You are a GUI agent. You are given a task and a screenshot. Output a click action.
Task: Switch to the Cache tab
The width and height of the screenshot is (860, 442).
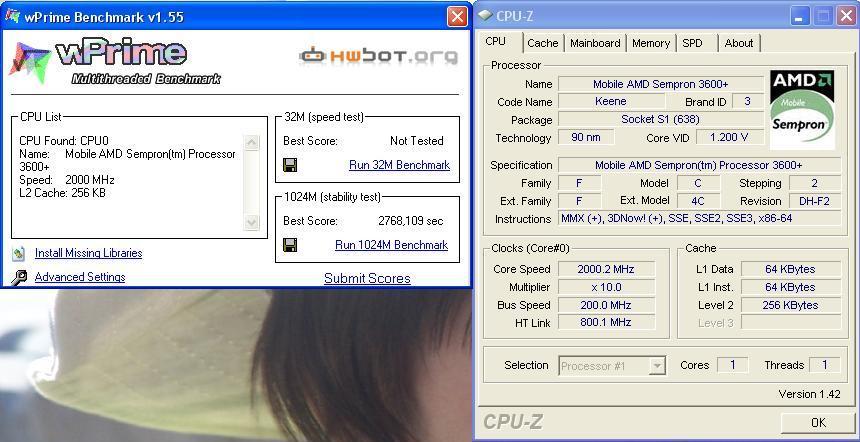[x=542, y=43]
